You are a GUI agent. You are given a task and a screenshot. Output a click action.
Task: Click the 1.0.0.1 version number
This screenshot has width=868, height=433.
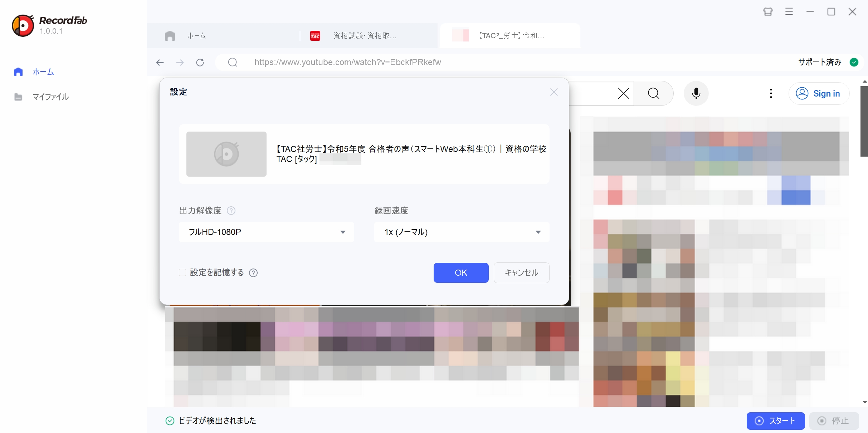pos(51,31)
